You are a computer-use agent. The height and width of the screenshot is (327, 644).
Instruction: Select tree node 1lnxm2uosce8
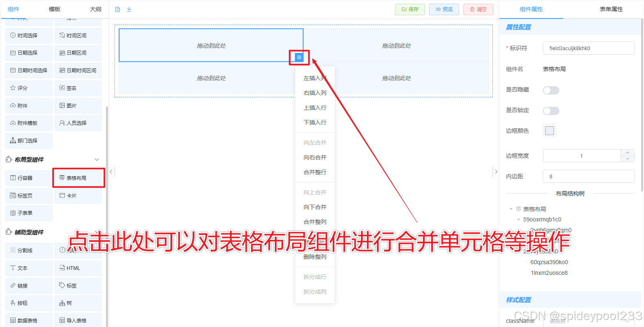pos(549,273)
